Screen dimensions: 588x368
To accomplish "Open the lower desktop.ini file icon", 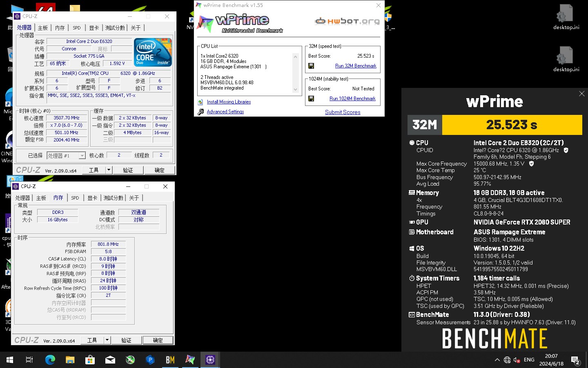I will point(566,59).
